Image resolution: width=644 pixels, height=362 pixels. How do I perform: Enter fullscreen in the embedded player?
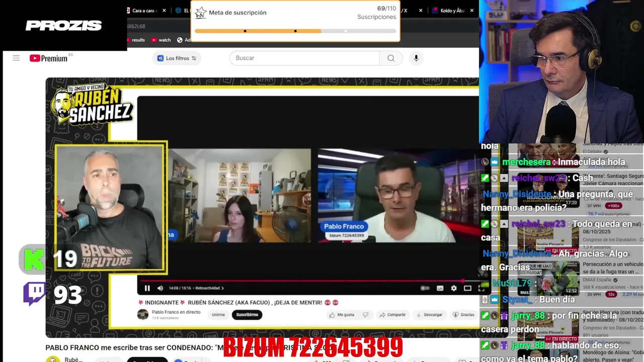pos(481,288)
